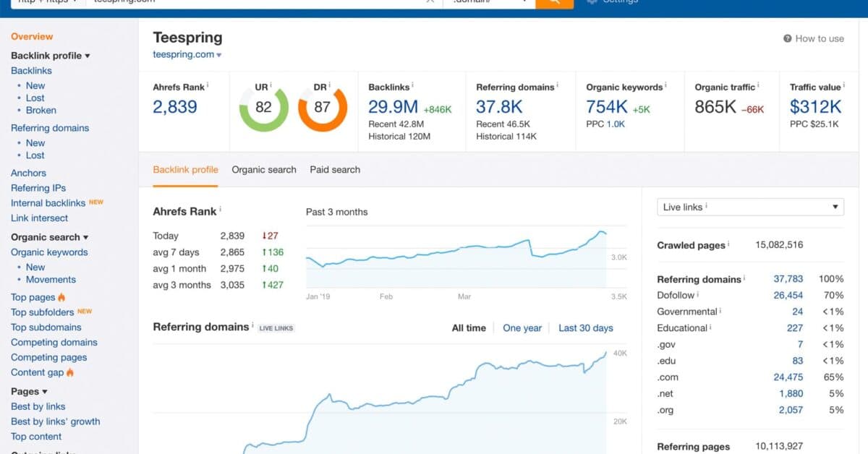This screenshot has width=868, height=454.
Task: Click info icon next to Organic traffic
Action: tap(759, 86)
